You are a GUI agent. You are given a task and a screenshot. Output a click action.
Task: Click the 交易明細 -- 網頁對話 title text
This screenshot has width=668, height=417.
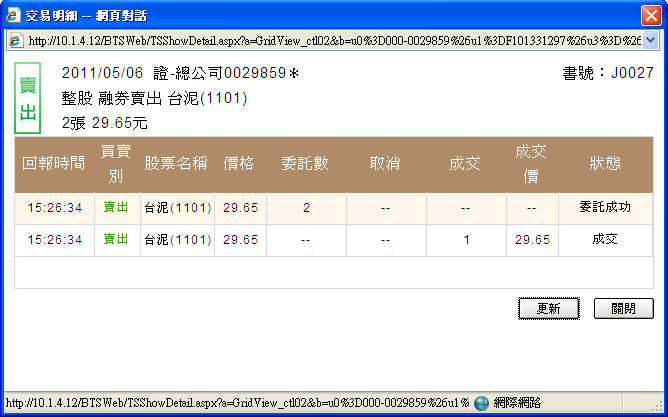86,16
